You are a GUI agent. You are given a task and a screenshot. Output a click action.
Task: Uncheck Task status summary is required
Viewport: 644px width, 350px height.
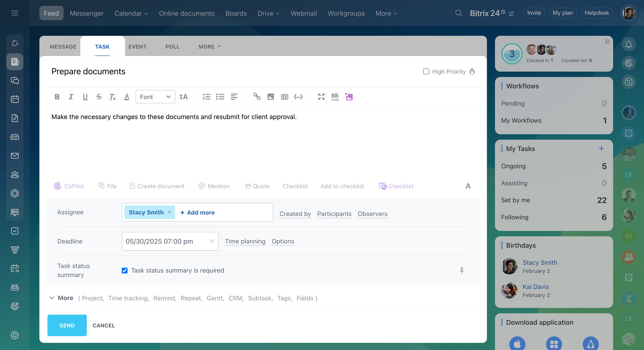(x=124, y=271)
